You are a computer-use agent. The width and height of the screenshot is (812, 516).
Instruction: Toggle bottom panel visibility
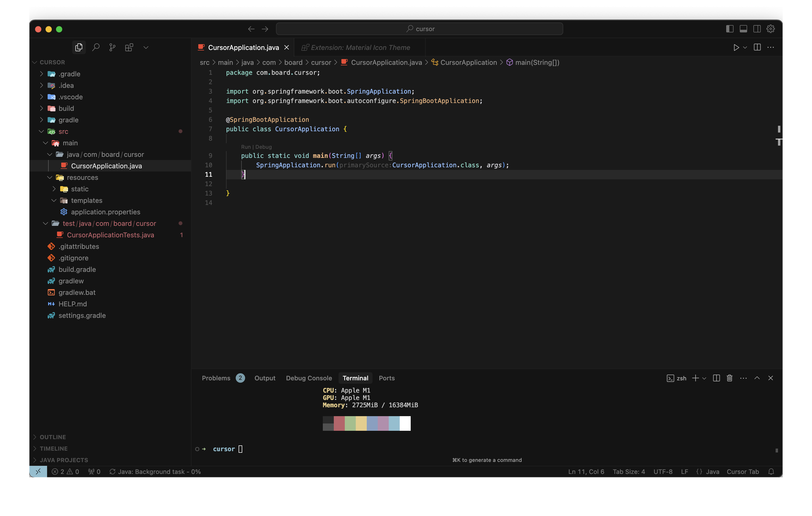tap(743, 29)
